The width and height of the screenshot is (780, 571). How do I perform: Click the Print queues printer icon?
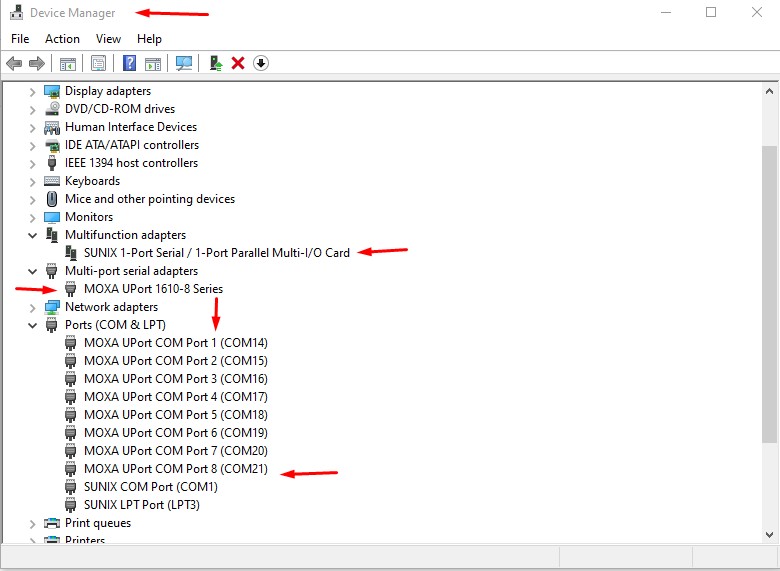pos(52,523)
